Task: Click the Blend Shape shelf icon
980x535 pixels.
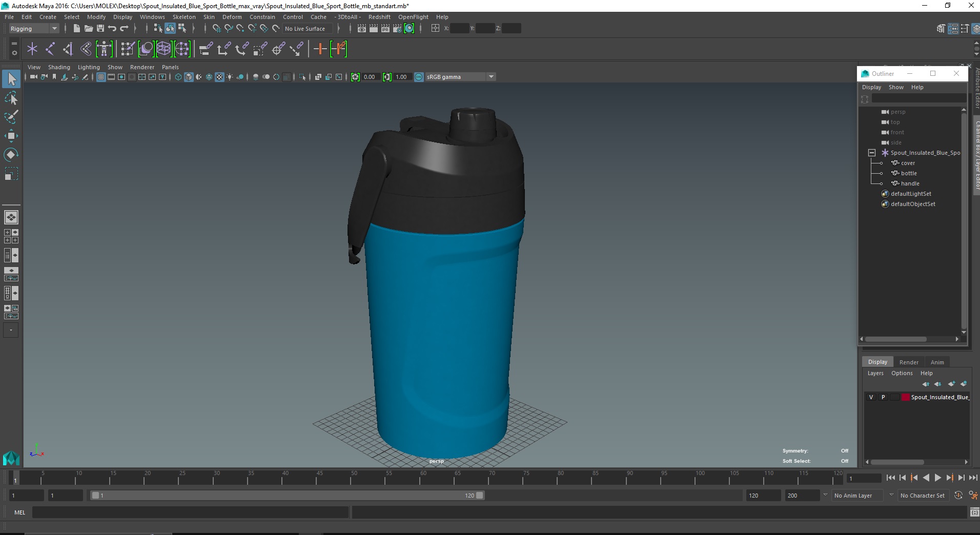Action: coord(146,49)
